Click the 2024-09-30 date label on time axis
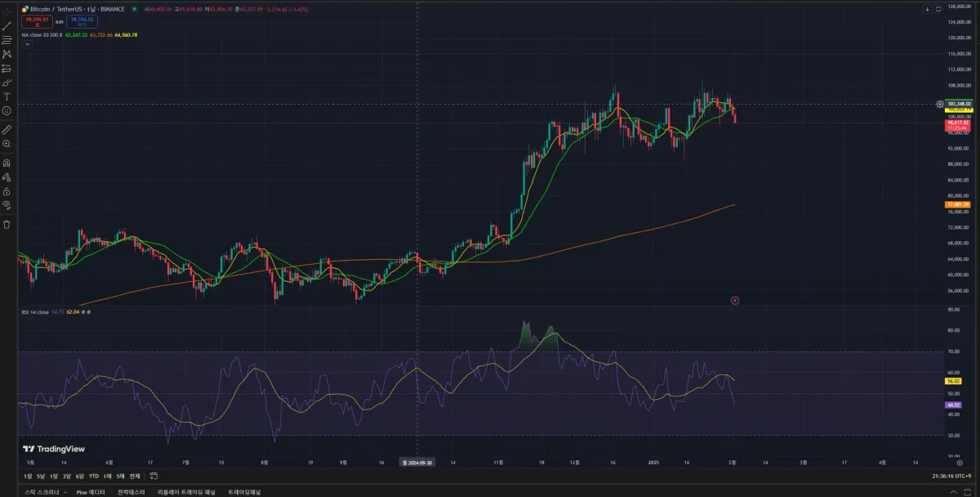980x497 pixels. (x=418, y=462)
